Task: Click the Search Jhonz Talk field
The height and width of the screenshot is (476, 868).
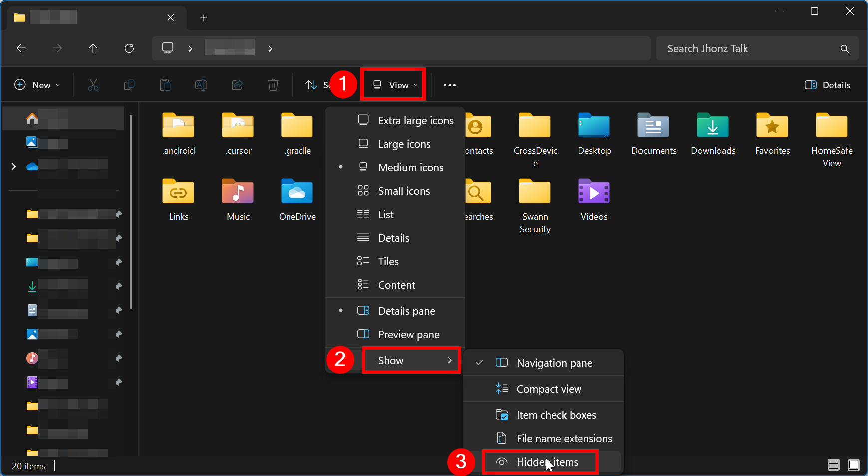Action: (749, 49)
